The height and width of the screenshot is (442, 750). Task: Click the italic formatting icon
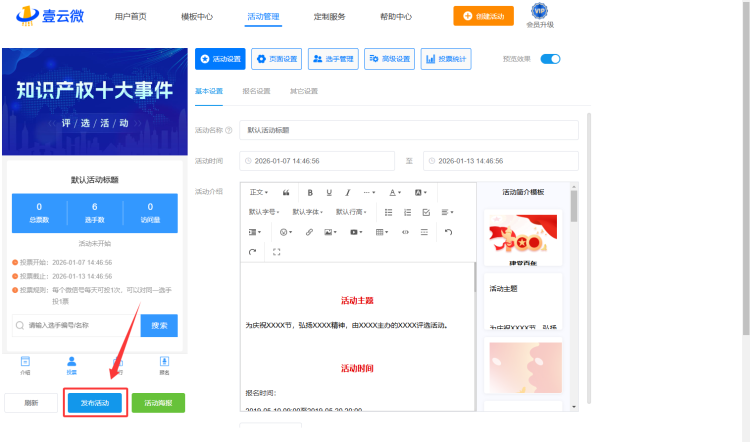click(x=348, y=192)
